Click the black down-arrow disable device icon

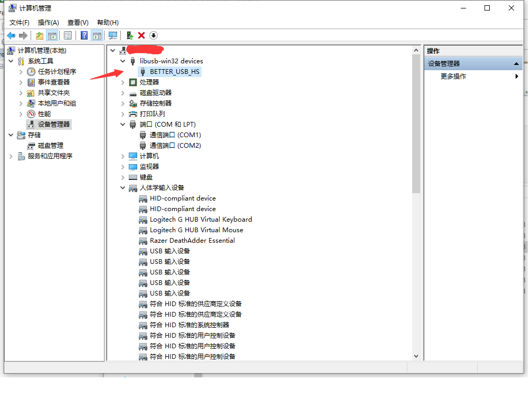click(154, 35)
